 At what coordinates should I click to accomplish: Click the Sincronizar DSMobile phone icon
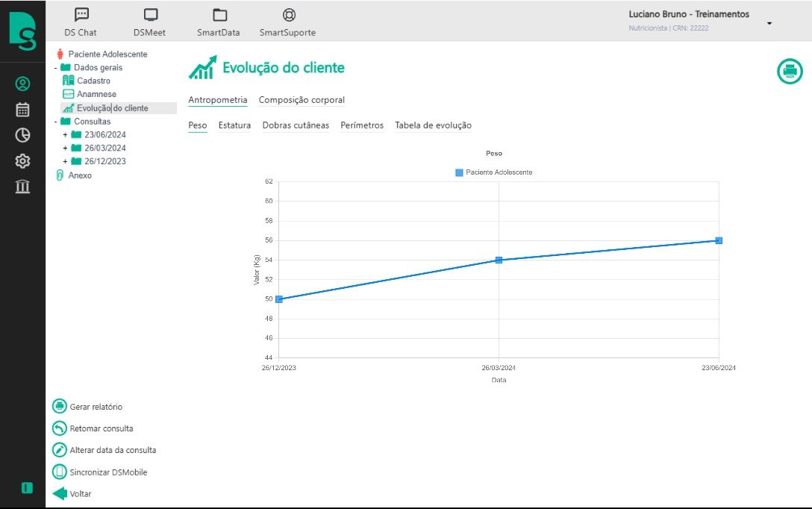60,472
